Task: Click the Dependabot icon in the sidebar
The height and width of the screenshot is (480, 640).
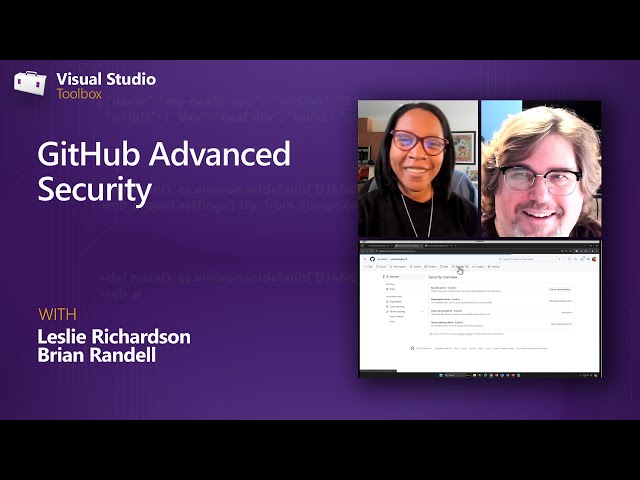Action: click(x=387, y=302)
